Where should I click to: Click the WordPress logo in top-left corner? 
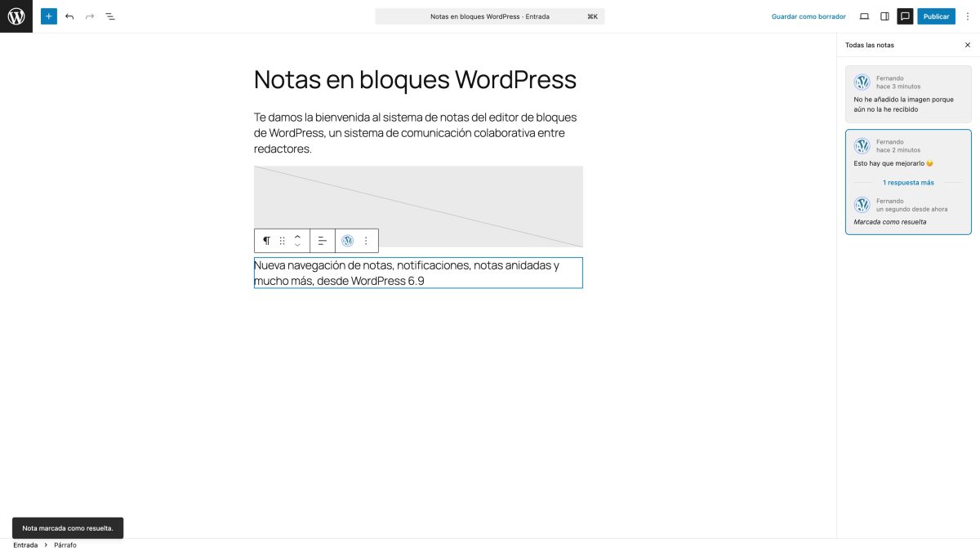(16, 16)
